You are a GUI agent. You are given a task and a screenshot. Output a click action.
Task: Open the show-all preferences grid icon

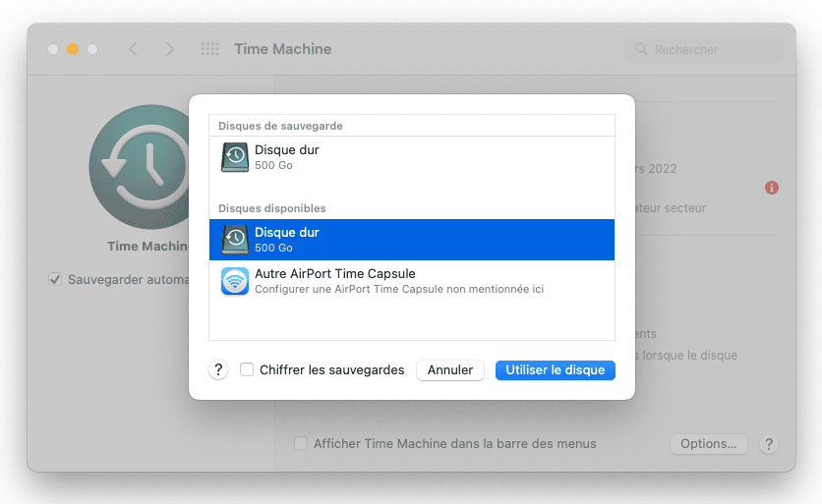(x=209, y=49)
